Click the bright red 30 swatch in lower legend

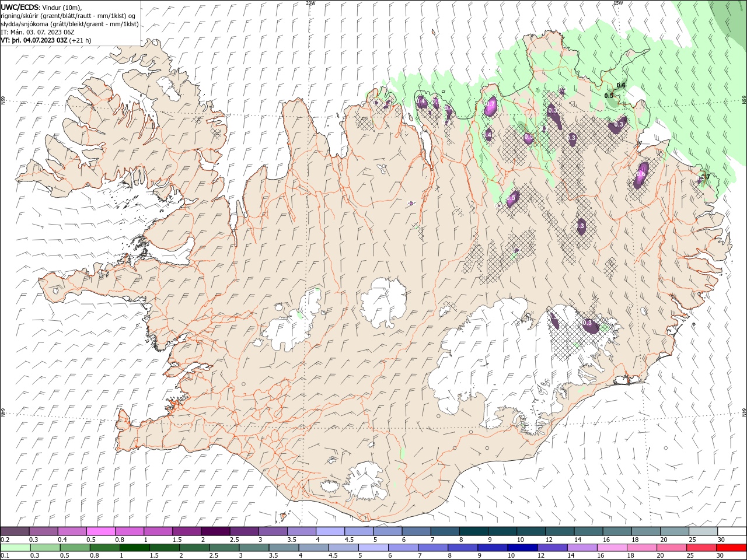[x=732, y=548]
